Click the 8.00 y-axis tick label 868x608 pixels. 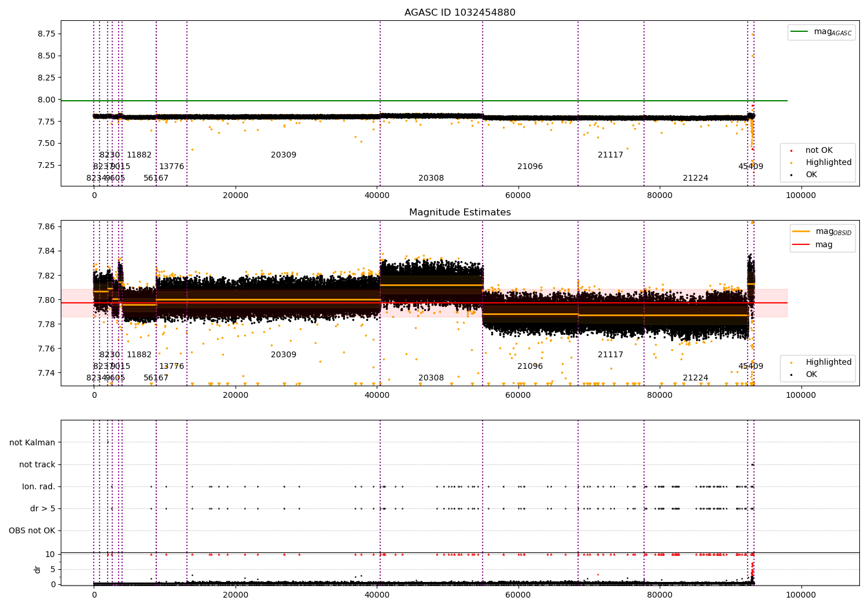(46, 100)
